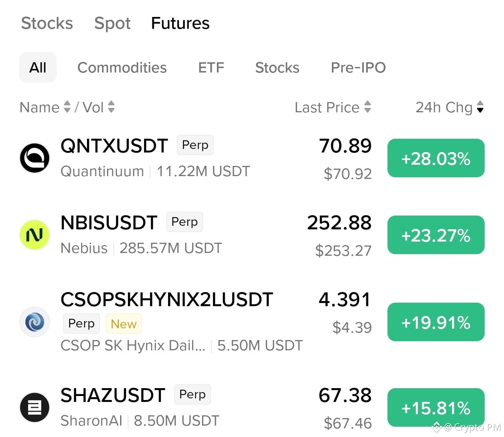
Task: Filter by Pre-IPO category
Action: [x=358, y=67]
